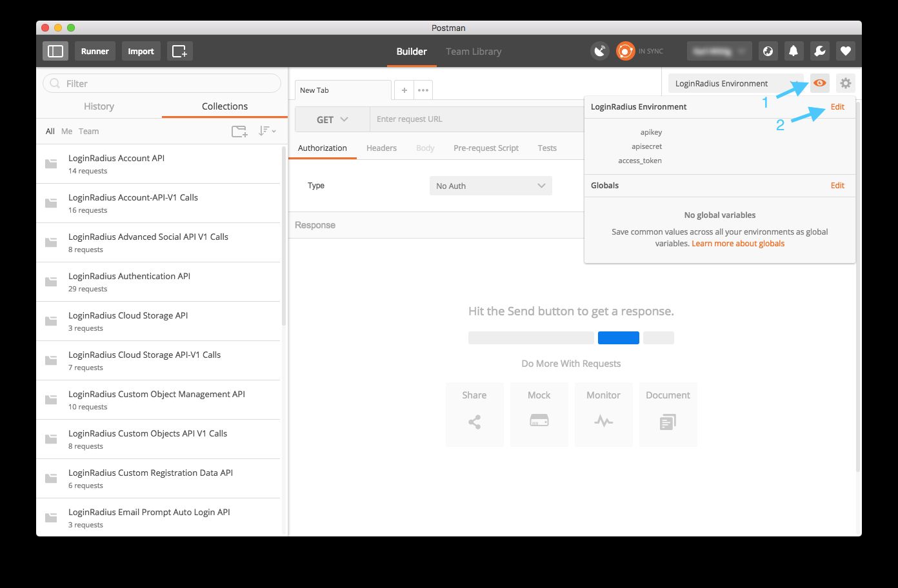898x588 pixels.
Task: Click the proxy/interceptor satellite icon
Action: (x=600, y=51)
